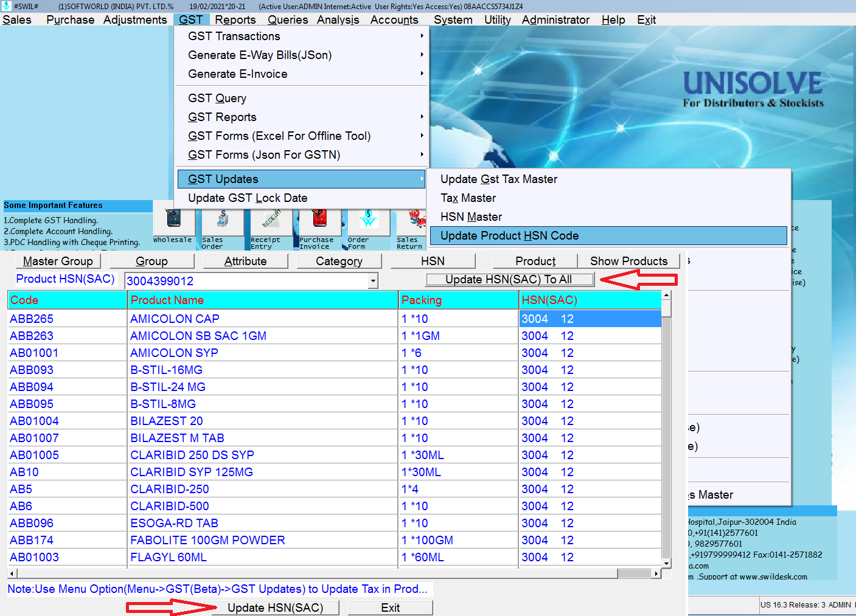Open the Purchase Invoice toolbar icon
This screenshot has height=616, width=856.
pyautogui.click(x=320, y=223)
